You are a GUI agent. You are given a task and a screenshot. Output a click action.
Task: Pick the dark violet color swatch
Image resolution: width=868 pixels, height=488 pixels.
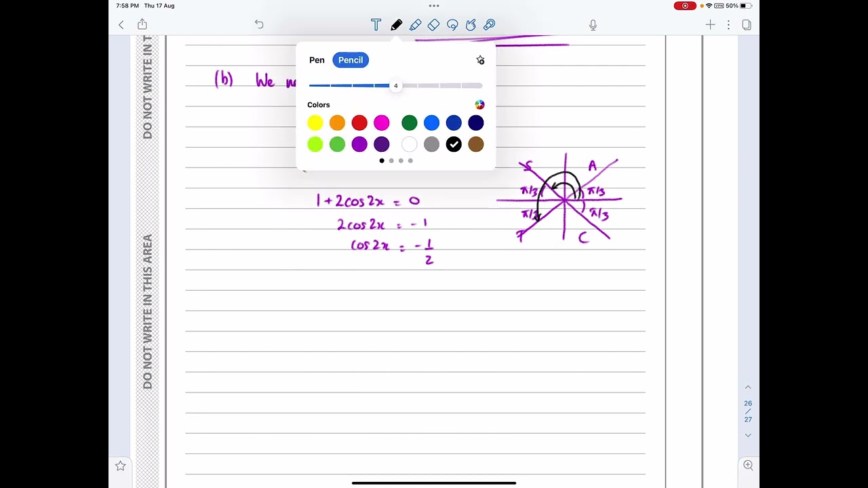pyautogui.click(x=382, y=144)
